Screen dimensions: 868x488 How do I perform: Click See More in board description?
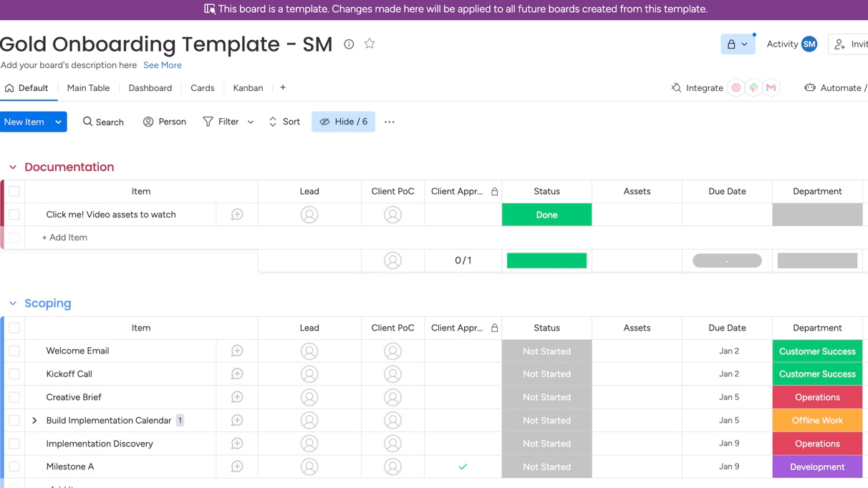tap(163, 65)
